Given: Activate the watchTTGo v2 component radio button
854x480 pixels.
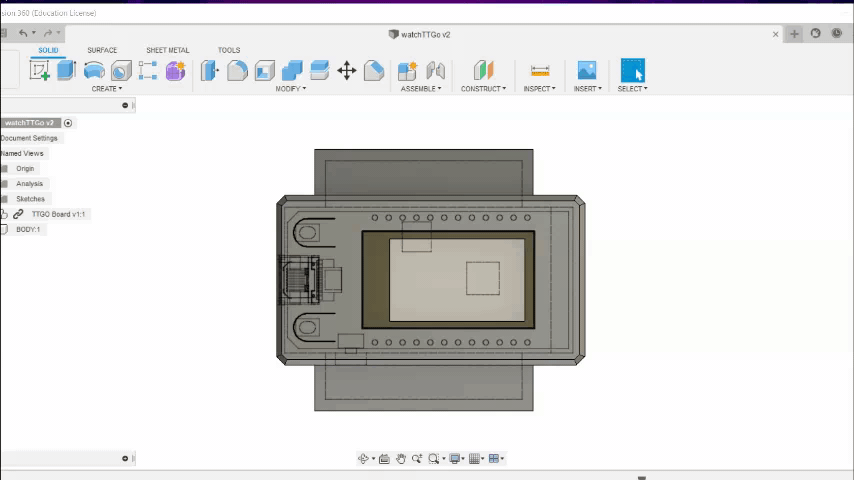Looking at the screenshot, I should click(68, 123).
